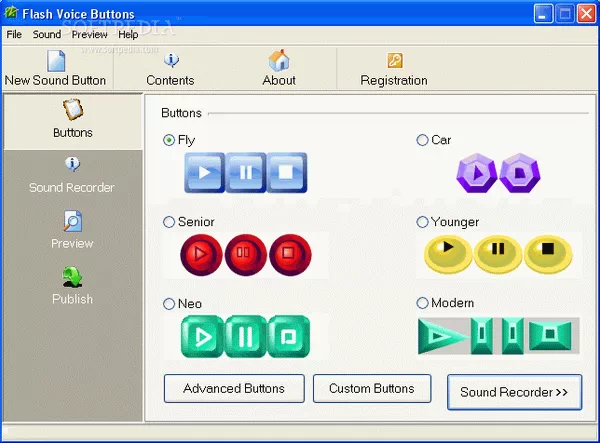The height and width of the screenshot is (443, 600).
Task: Open the Contents help icon
Action: 171,60
